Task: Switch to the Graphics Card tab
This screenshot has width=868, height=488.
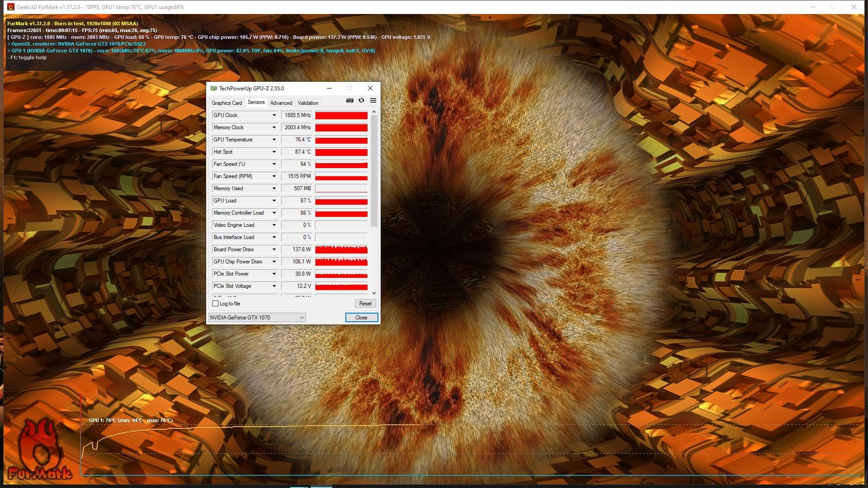Action: tap(226, 103)
